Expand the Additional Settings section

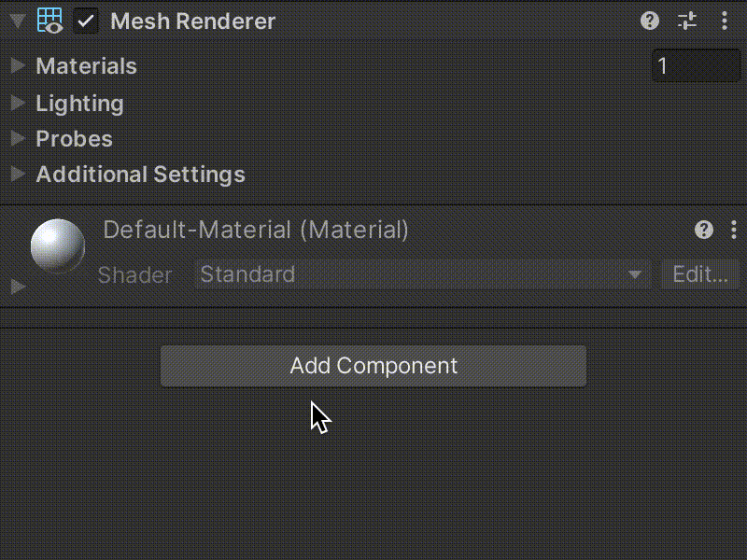17,175
